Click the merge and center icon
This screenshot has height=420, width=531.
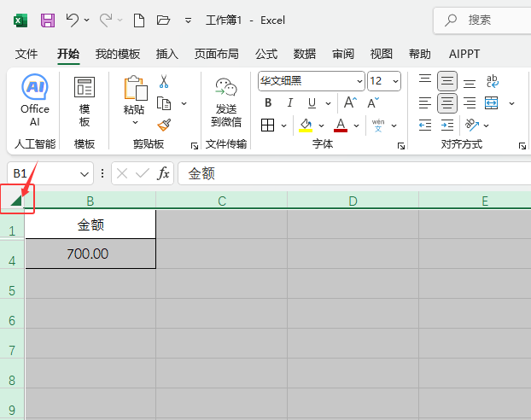click(x=492, y=103)
